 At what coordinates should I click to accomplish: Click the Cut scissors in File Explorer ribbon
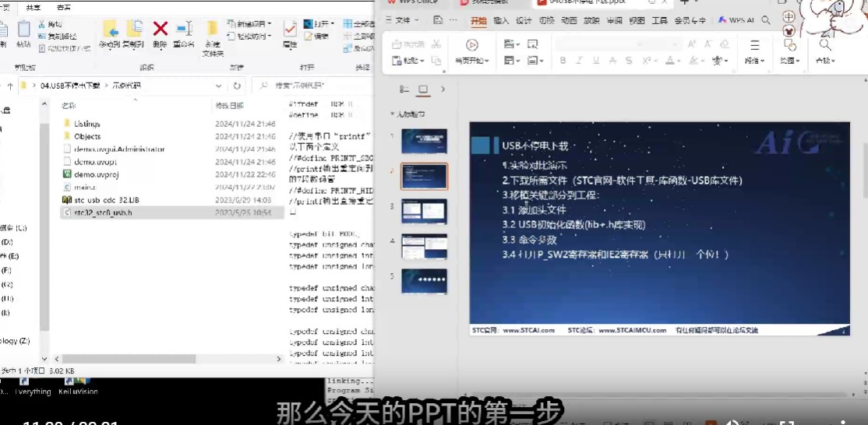click(x=51, y=24)
